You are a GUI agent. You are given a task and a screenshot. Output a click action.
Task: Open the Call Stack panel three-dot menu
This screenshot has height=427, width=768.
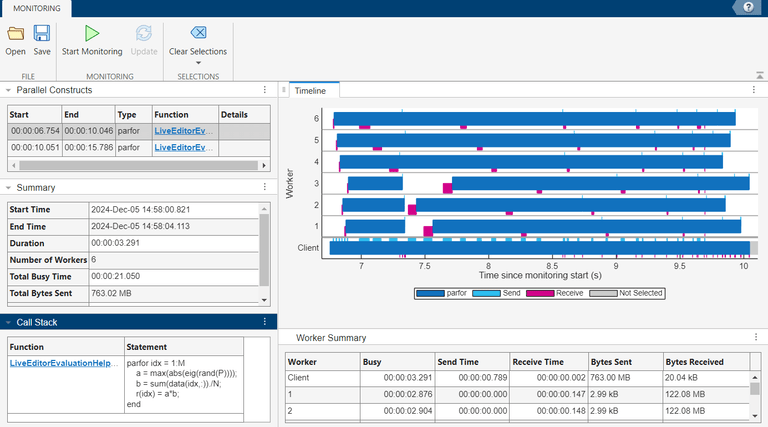tap(265, 321)
